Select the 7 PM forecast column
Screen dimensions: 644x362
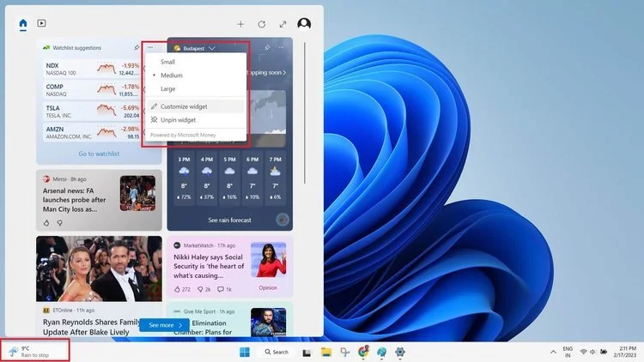(x=275, y=178)
